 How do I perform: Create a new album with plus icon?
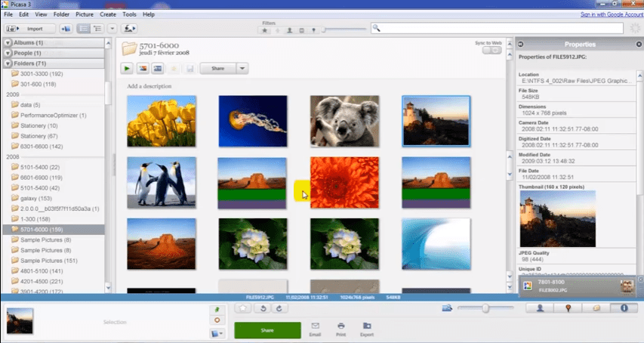point(66,29)
